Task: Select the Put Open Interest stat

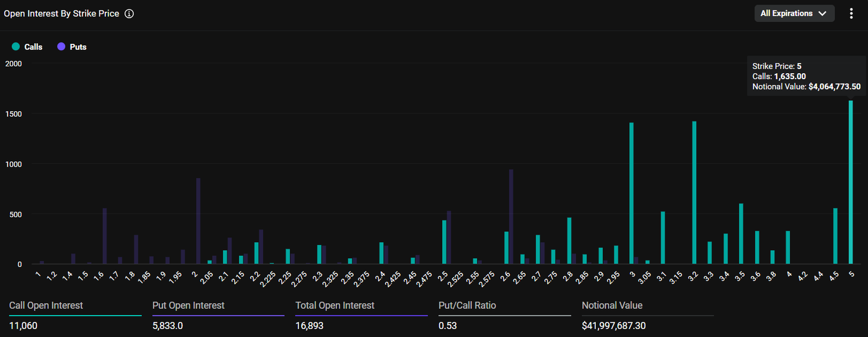Action: tap(218, 315)
